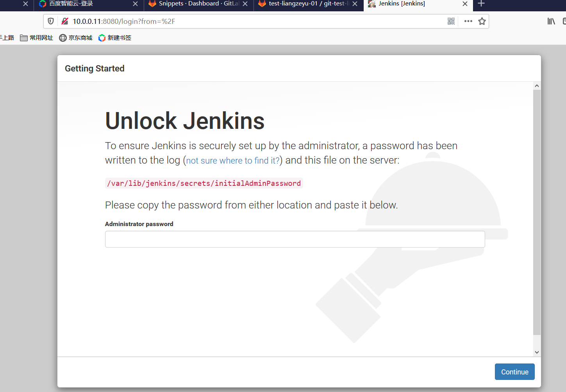The height and width of the screenshot is (392, 566).
Task: Click the /var/lib/jenkins/secrets/initialAdminPassword path text
Action: (x=204, y=183)
